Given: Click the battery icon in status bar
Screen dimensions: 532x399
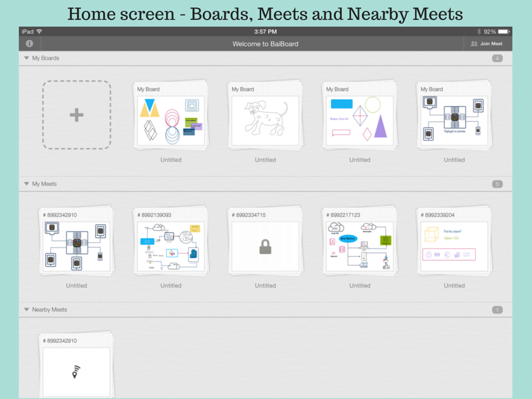Looking at the screenshot, I should pyautogui.click(x=504, y=32).
